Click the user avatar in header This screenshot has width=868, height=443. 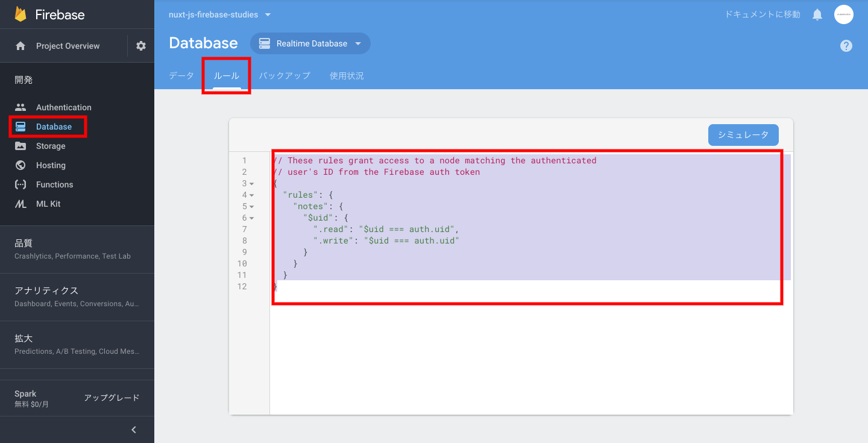click(844, 14)
